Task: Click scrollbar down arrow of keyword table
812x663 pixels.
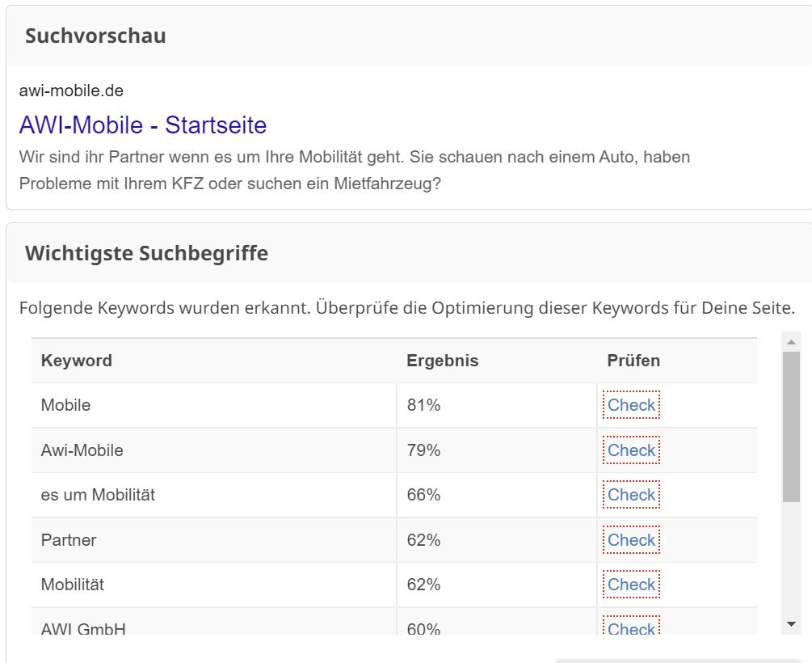Action: [791, 624]
